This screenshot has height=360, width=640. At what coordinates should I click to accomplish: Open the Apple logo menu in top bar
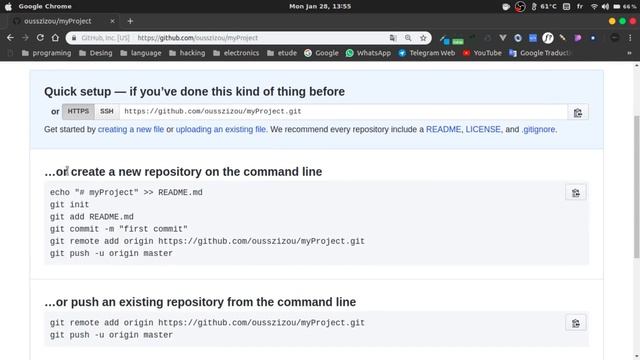8,7
